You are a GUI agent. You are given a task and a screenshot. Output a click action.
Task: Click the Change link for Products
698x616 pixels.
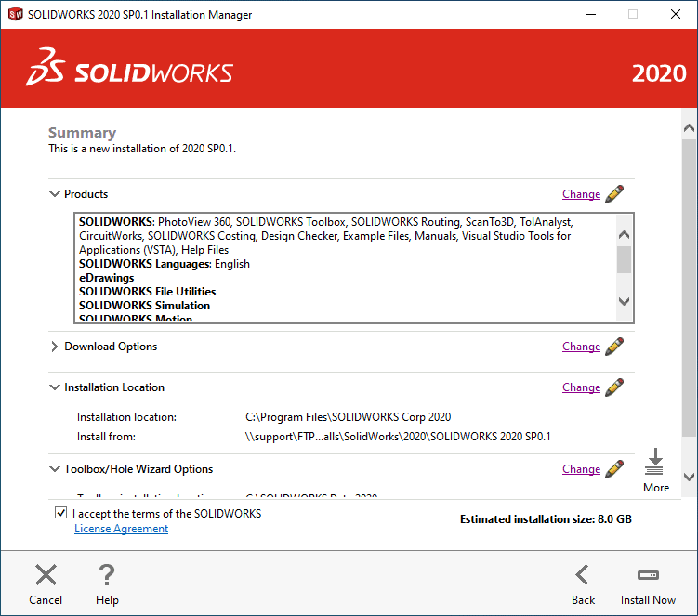coord(581,194)
